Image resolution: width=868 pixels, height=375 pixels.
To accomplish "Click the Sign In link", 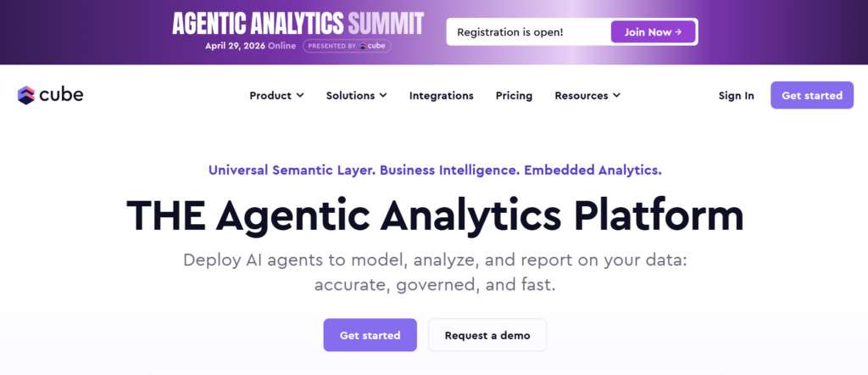I will pos(736,96).
